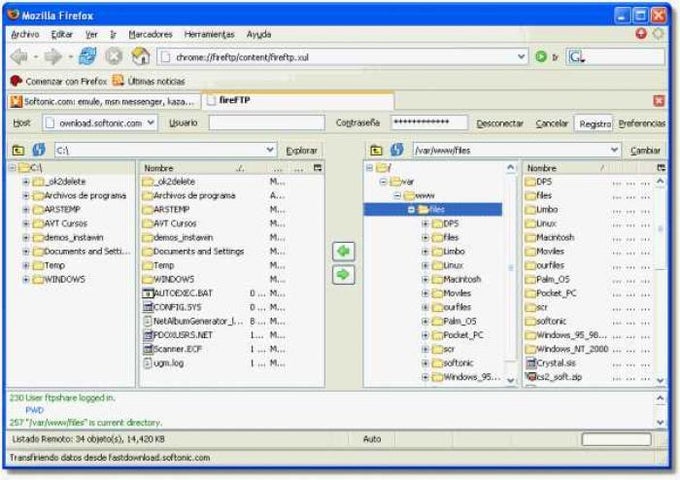680x480 pixels.
Task: Click local parent directory folder-up icon
Action: pyautogui.click(x=18, y=150)
